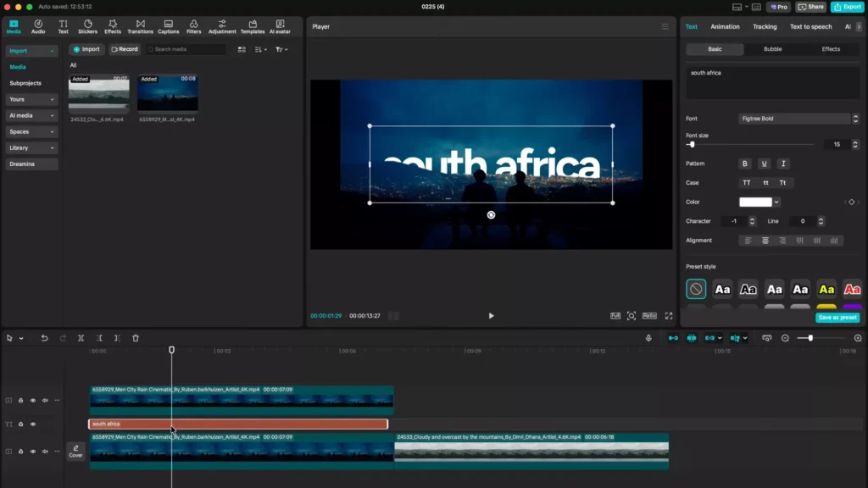868x488 pixels.
Task: Expand the text color dropdown arrow
Action: 776,202
